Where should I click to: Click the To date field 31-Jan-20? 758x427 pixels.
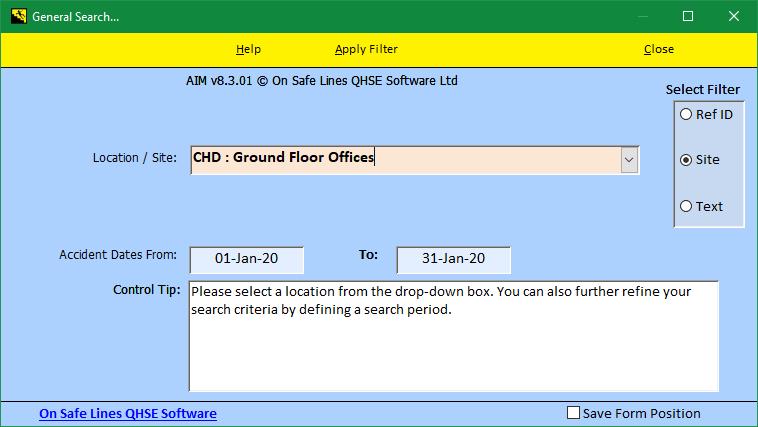coord(453,260)
